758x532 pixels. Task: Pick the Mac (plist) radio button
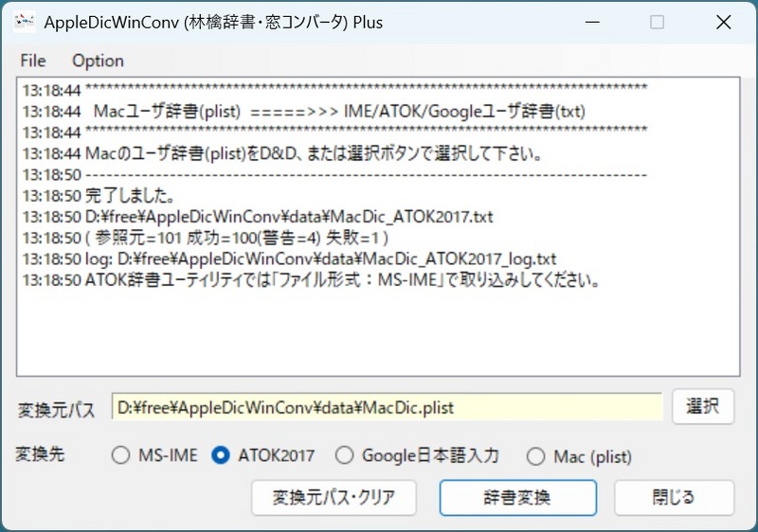[536, 456]
